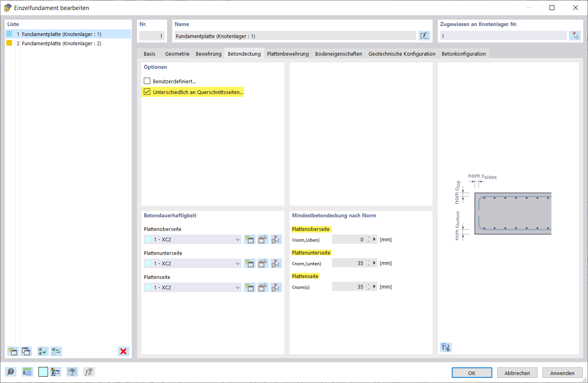Open the display view monitor icon
The height and width of the screenshot is (383, 588).
[x=72, y=372]
